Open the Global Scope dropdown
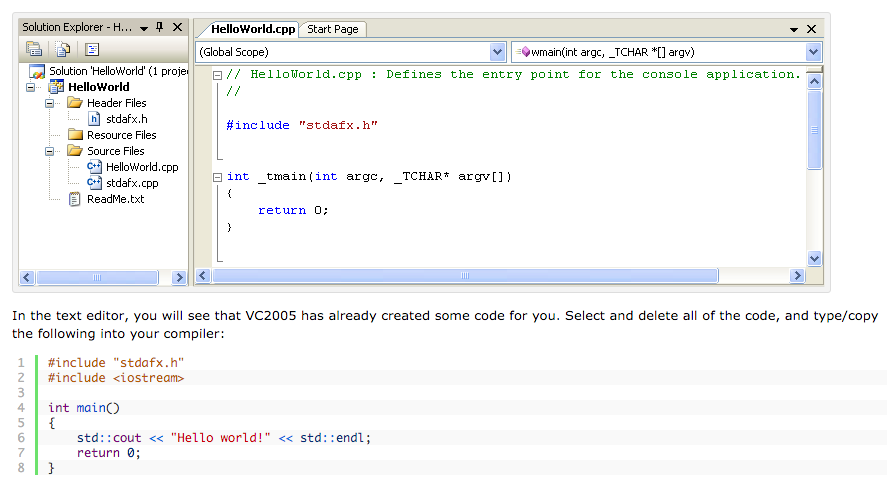The width and height of the screenshot is (893, 489). point(497,52)
